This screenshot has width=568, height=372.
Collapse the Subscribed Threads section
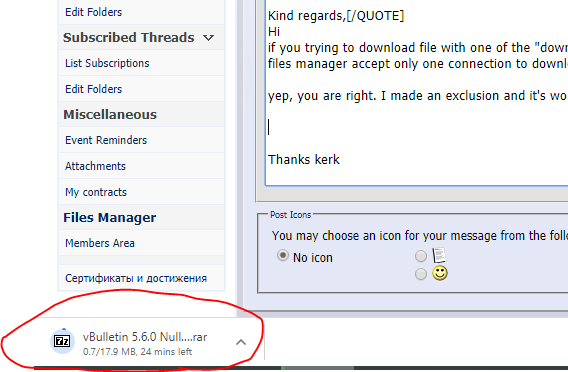pyautogui.click(x=209, y=37)
